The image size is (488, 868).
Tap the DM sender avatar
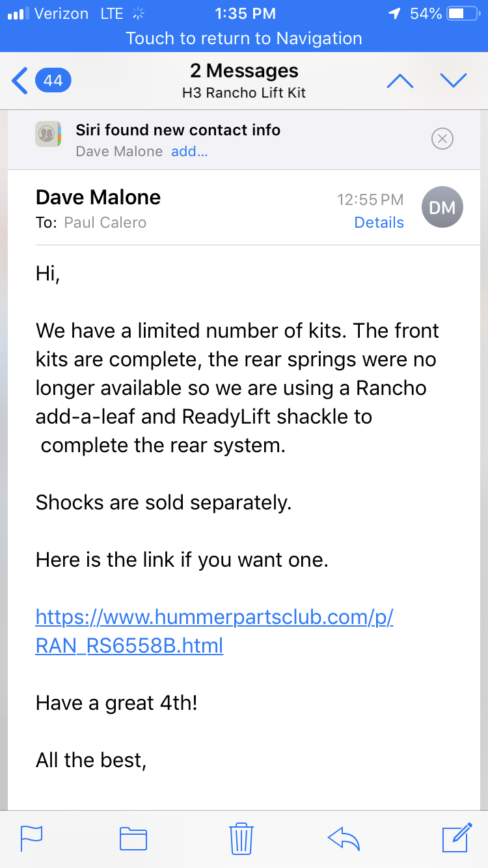point(442,208)
